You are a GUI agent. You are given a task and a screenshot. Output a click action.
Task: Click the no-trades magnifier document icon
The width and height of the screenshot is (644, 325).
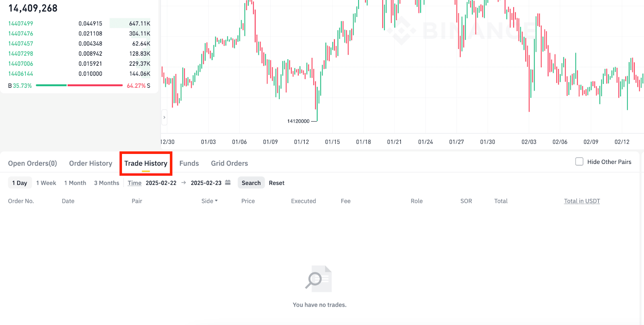point(318,279)
